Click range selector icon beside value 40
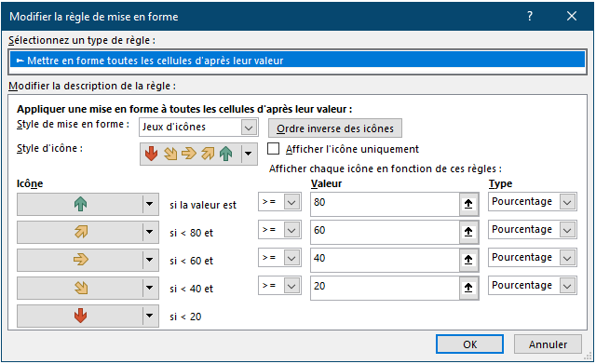Image resolution: width=596 pixels, height=364 pixels. point(468,260)
